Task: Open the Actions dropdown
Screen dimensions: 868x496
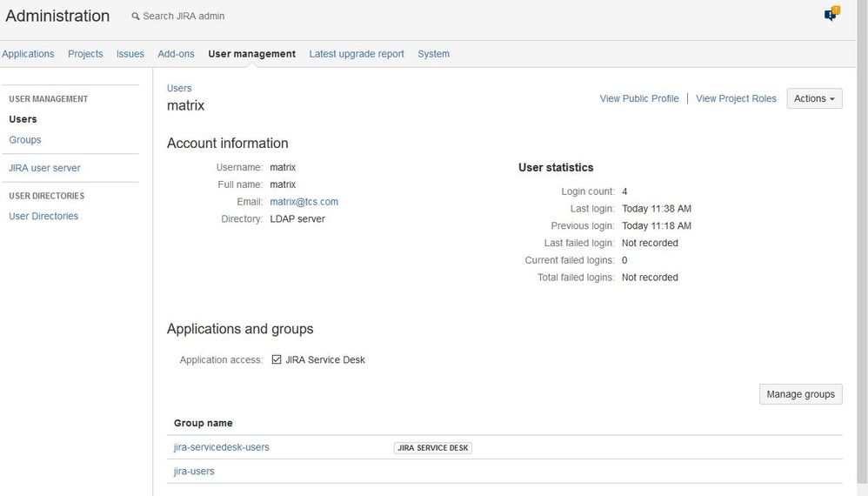Action: click(x=814, y=98)
